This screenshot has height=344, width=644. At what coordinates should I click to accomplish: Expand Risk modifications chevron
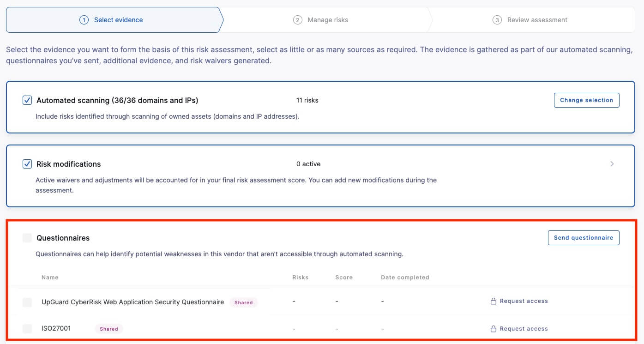tap(612, 164)
